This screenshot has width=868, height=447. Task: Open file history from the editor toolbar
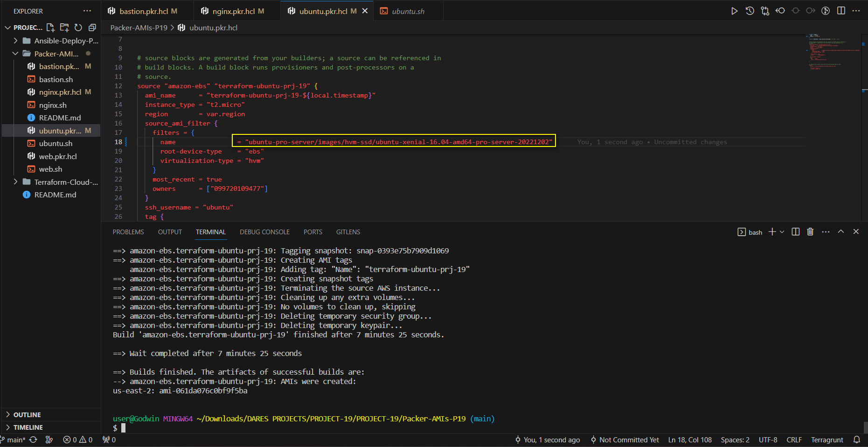750,10
